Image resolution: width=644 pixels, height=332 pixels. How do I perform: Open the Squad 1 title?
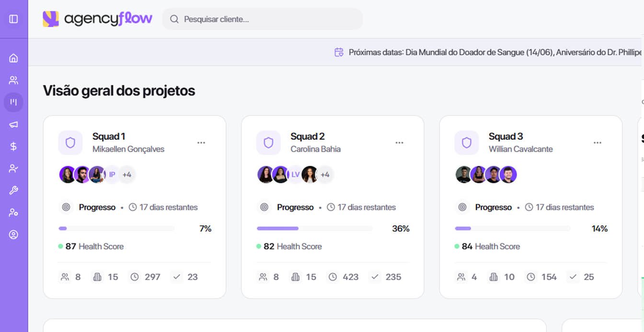coord(109,136)
